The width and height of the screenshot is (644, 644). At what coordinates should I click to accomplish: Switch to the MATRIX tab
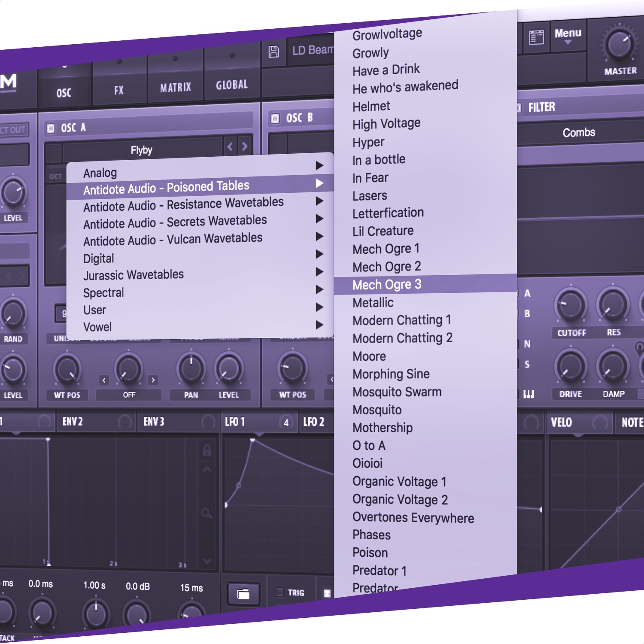point(176,88)
